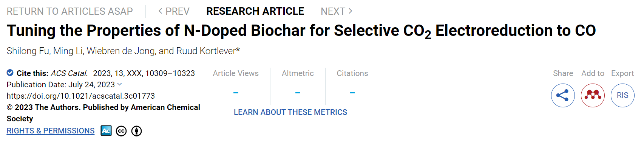The image size is (644, 141).
Task: Expand the publication date chevron
Action: pyautogui.click(x=120, y=84)
